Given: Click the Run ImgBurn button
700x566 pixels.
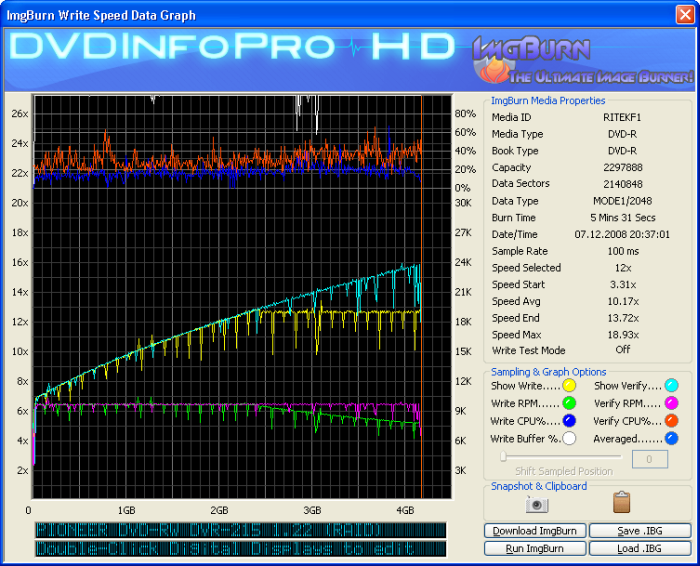Looking at the screenshot, I should [535, 549].
